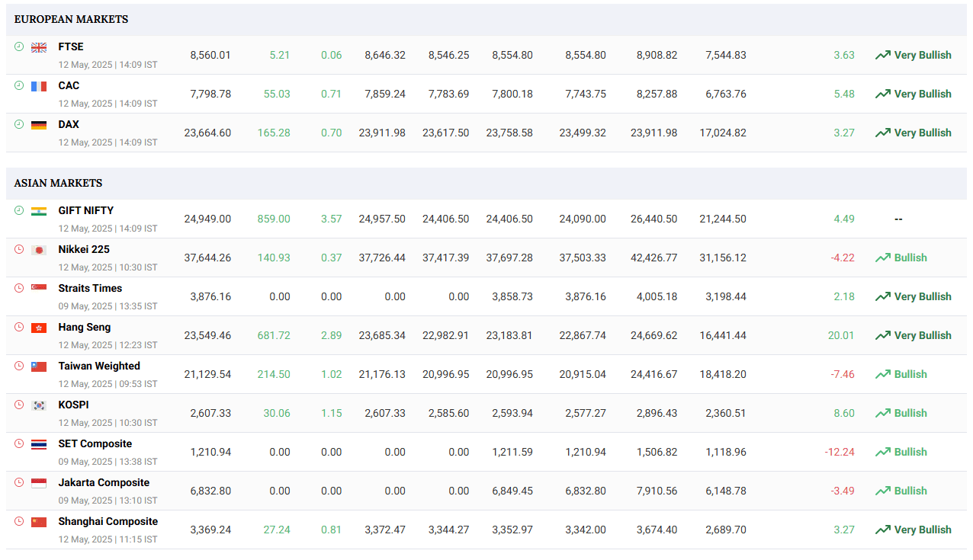This screenshot has height=560, width=973.
Task: Click the trend arrow icon for KOSPI's Bullish rating
Action: (883, 412)
